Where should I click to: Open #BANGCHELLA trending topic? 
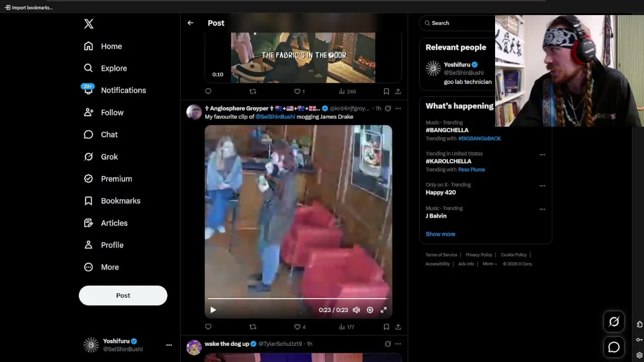click(x=447, y=130)
